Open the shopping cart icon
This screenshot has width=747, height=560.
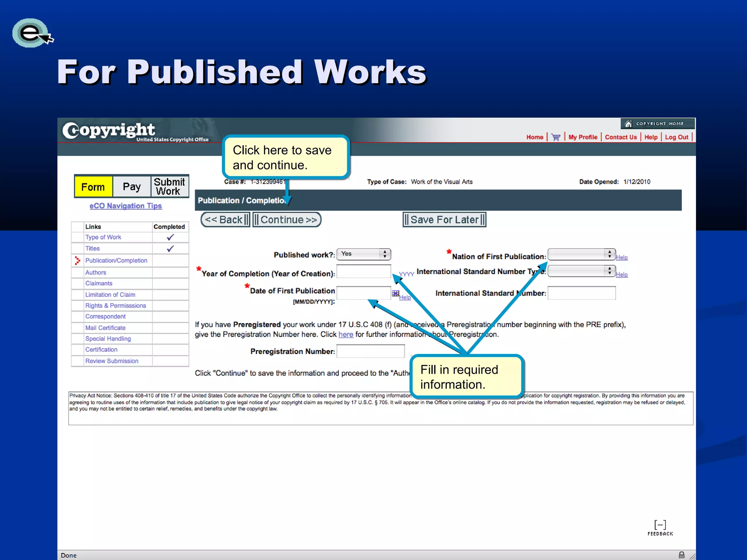(556, 137)
